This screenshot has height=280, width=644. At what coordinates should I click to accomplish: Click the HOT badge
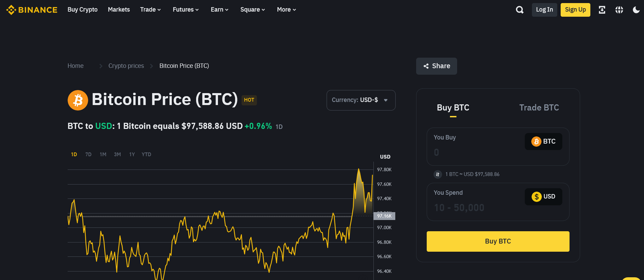click(x=249, y=100)
